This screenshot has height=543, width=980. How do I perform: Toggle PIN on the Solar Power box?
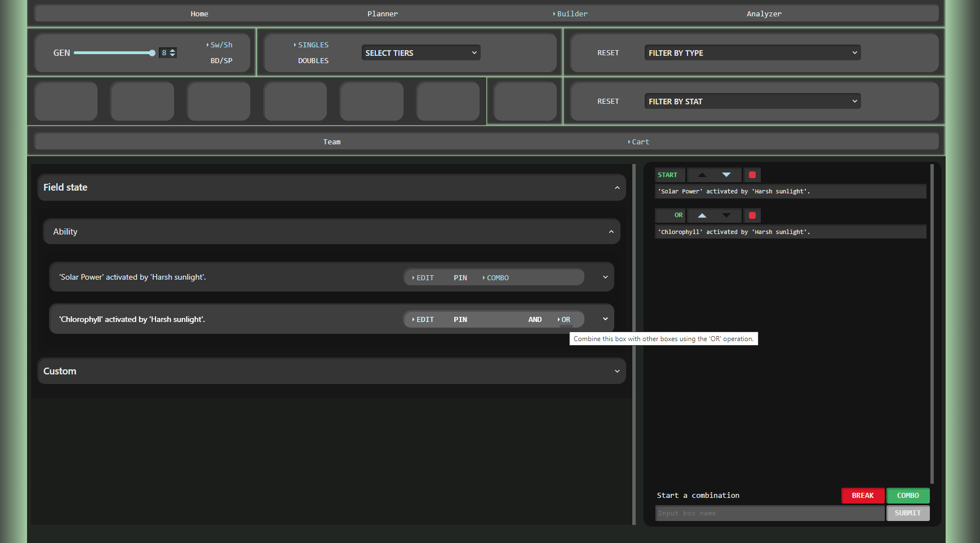(460, 278)
